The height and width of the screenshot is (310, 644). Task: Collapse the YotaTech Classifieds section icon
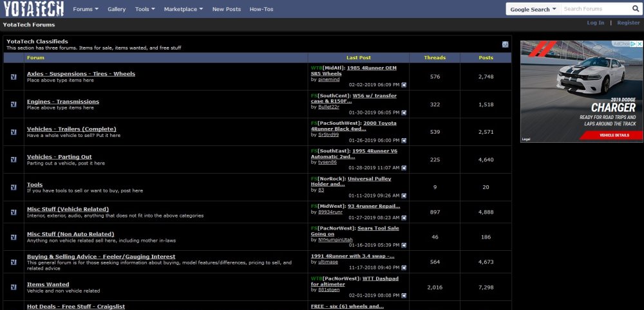click(x=505, y=44)
